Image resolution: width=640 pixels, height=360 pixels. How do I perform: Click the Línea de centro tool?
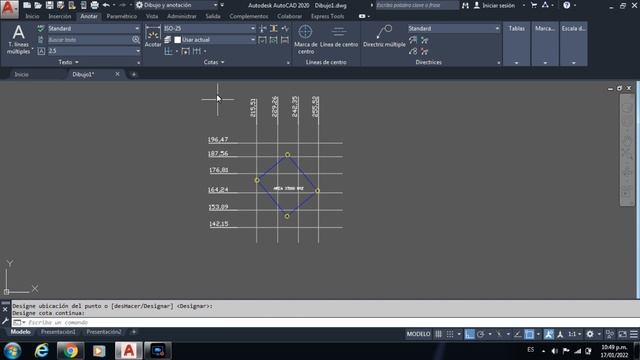pyautogui.click(x=339, y=37)
